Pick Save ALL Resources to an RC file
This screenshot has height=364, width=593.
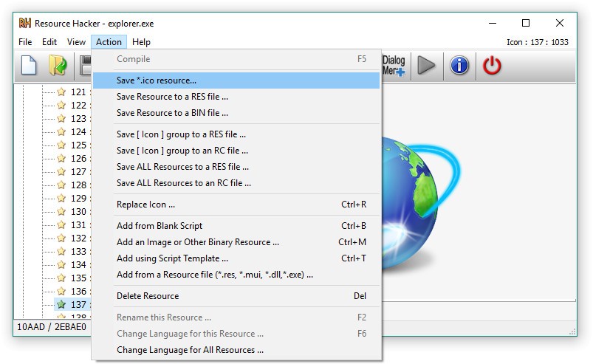point(236,183)
